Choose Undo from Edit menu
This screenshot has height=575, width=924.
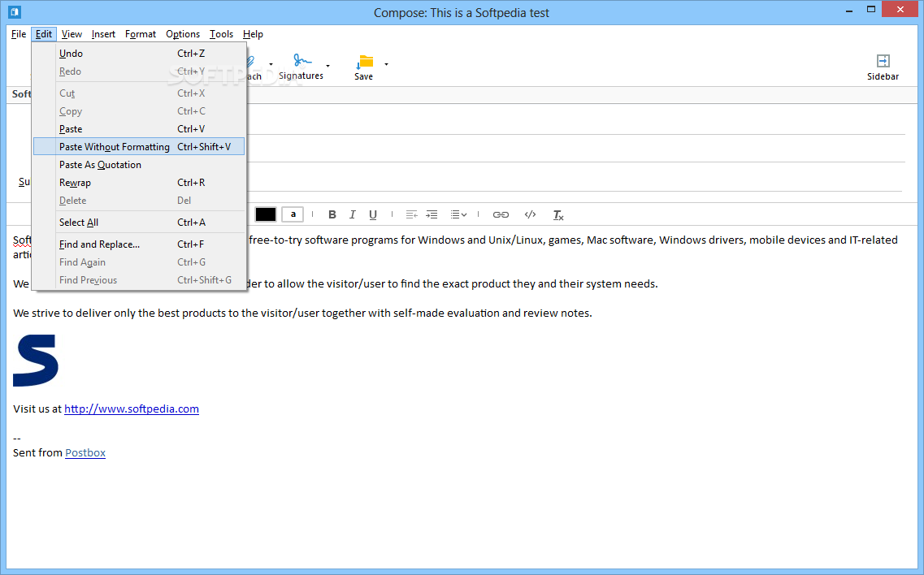[139, 54]
